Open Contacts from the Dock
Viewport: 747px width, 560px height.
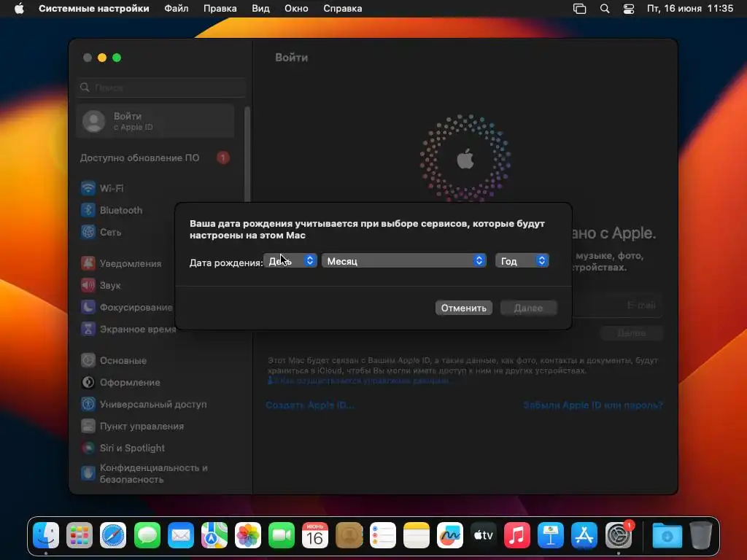349,535
